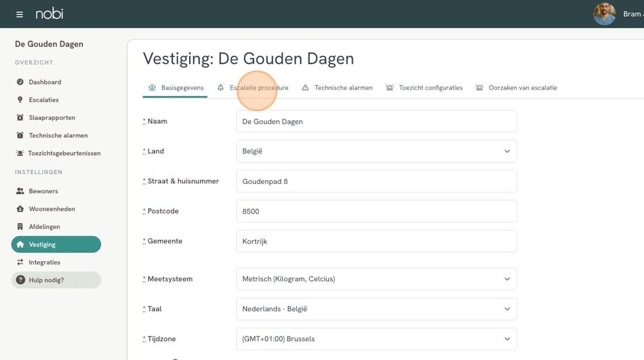Image resolution: width=644 pixels, height=360 pixels.
Task: Expand the Meetsysteem dropdown
Action: click(x=376, y=279)
